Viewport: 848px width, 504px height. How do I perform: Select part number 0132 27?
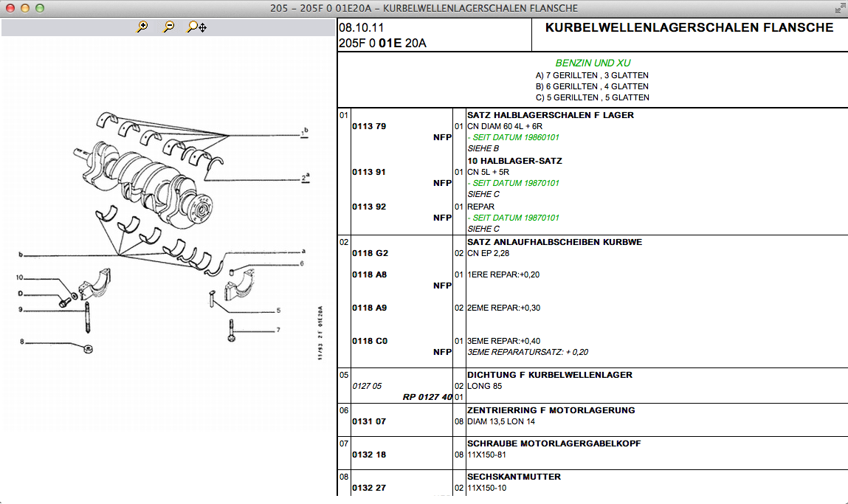(x=369, y=488)
